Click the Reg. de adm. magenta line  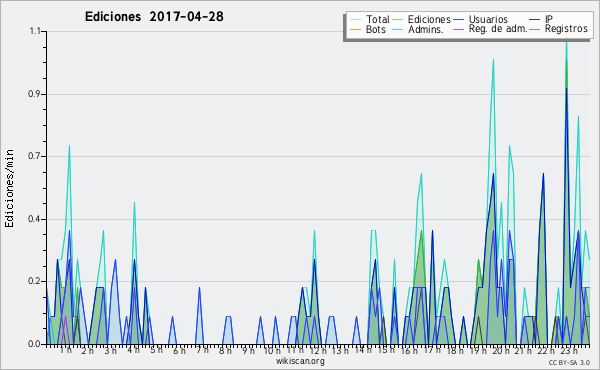point(458,29)
